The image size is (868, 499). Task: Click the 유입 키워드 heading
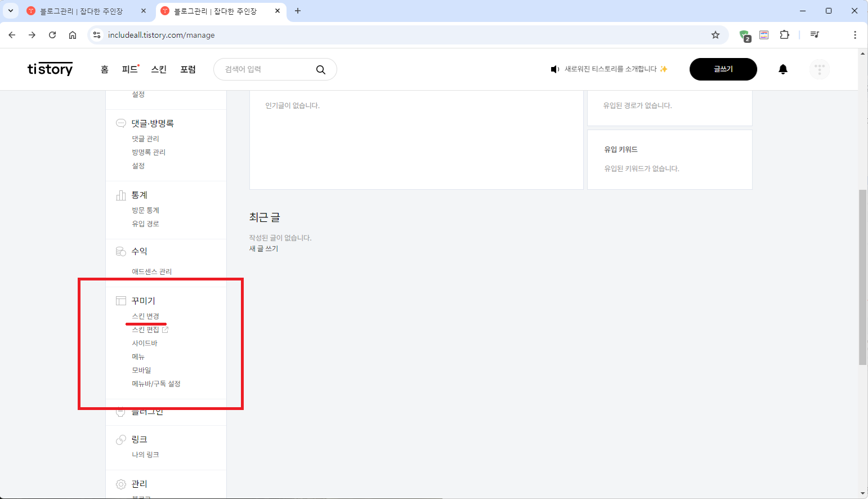[621, 149]
